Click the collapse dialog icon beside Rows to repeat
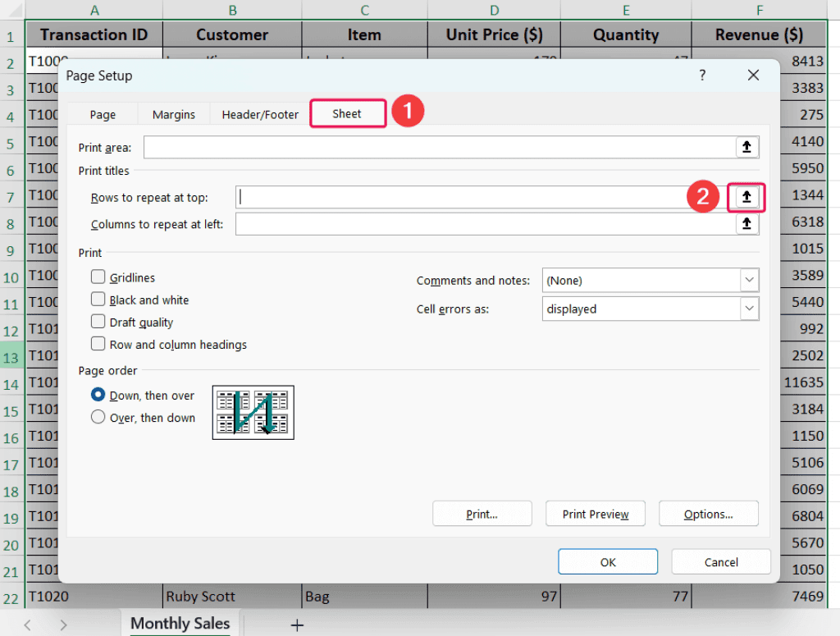The image size is (840, 636). 746,197
